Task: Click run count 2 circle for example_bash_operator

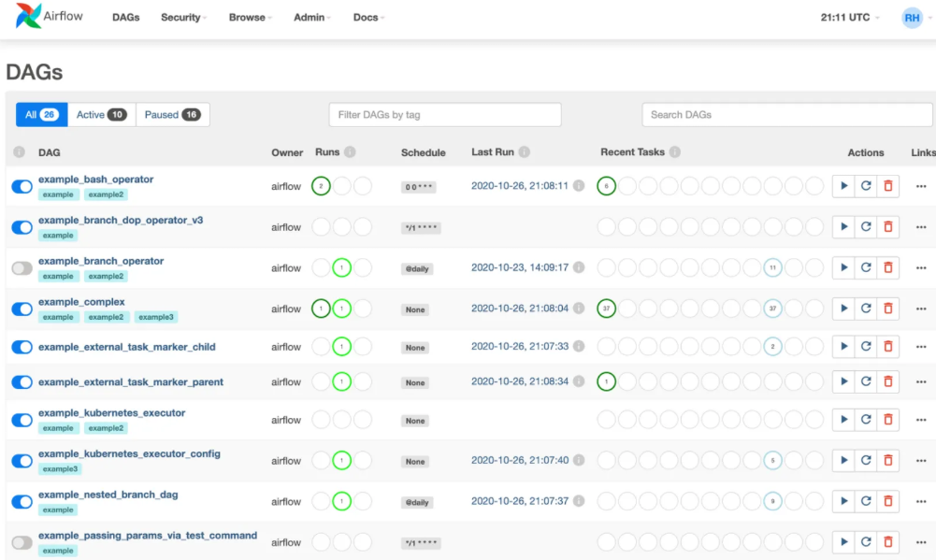Action: [x=321, y=186]
